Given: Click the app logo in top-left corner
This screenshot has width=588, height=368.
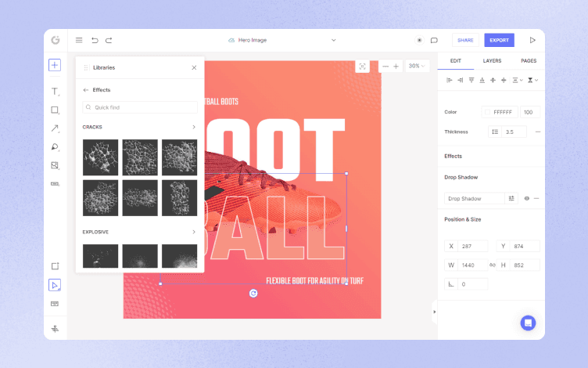Looking at the screenshot, I should pyautogui.click(x=56, y=40).
